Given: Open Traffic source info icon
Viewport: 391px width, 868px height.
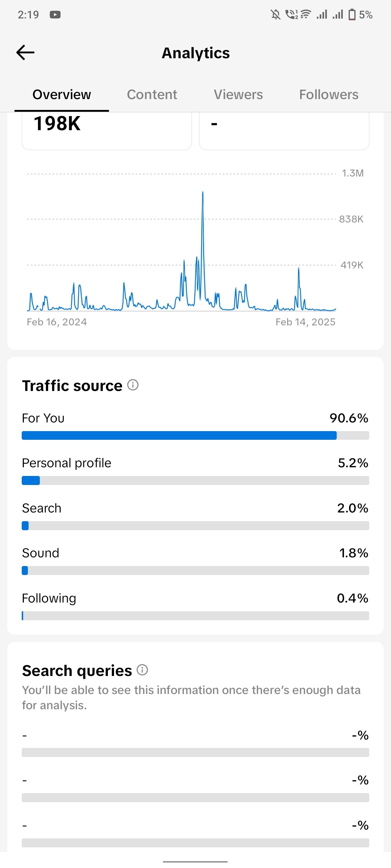Looking at the screenshot, I should pyautogui.click(x=133, y=385).
